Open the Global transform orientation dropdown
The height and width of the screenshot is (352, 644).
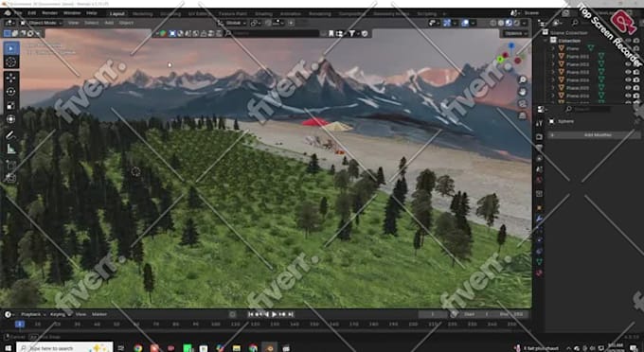coord(232,23)
